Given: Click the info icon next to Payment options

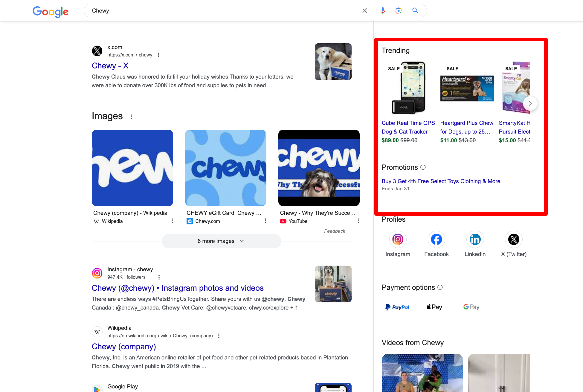Looking at the screenshot, I should tap(440, 287).
